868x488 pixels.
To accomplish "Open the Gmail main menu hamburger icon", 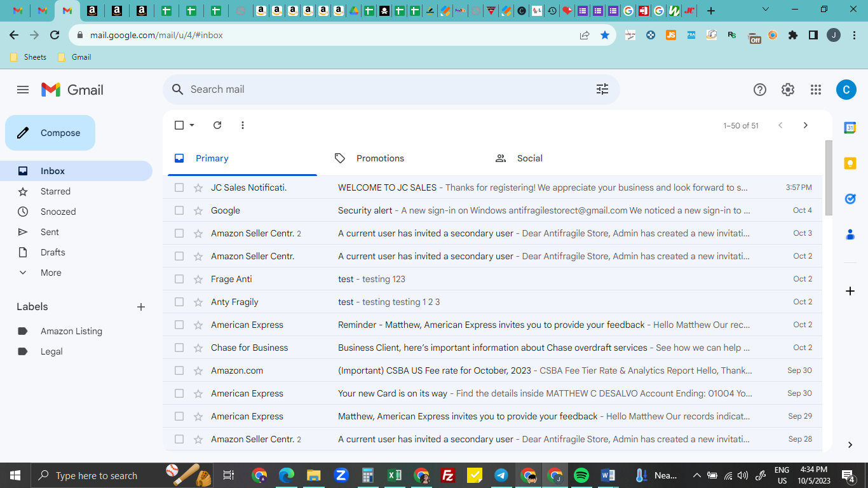I will click(23, 90).
